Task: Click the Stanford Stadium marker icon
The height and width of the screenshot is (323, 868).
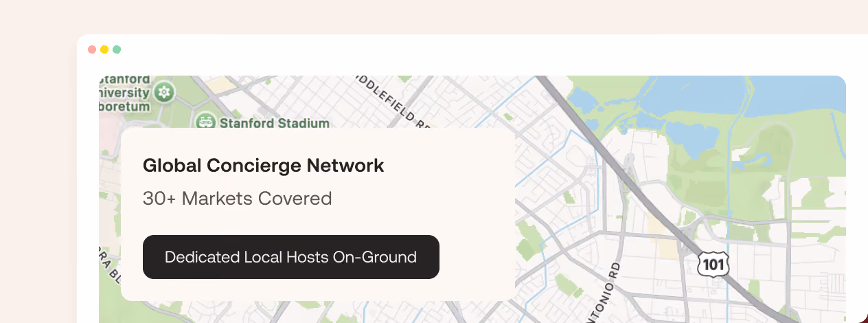Action: 205,123
